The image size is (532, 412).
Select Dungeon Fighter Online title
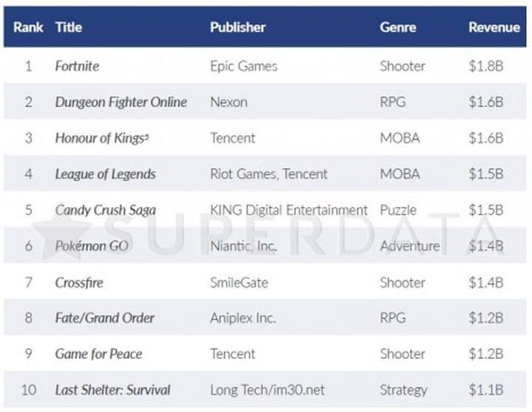tap(120, 102)
